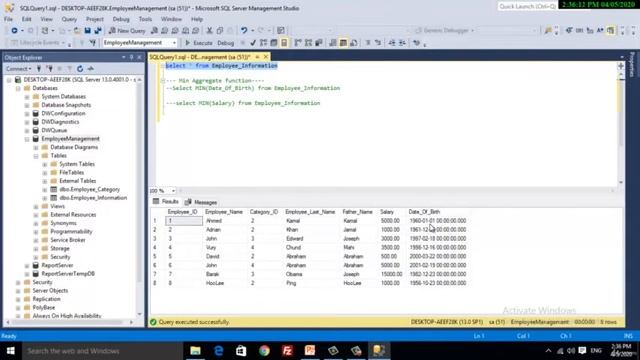The height and width of the screenshot is (360, 640).
Task: Click the Debug button
Action: point(225,43)
